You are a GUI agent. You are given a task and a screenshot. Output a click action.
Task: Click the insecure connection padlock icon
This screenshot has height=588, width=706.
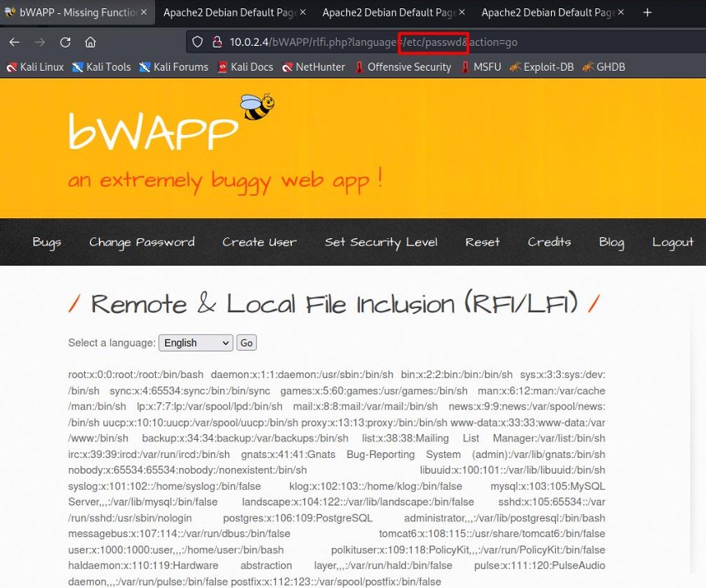[217, 42]
